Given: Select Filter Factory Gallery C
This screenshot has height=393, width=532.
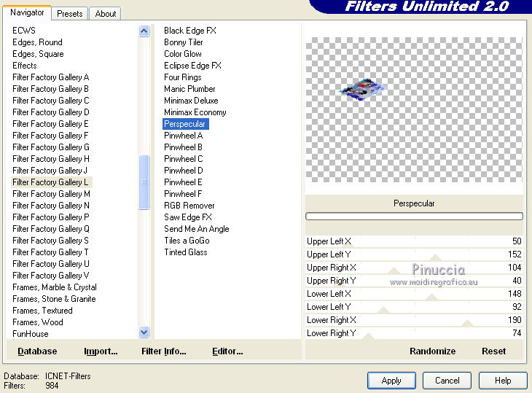Looking at the screenshot, I should click(x=50, y=101).
